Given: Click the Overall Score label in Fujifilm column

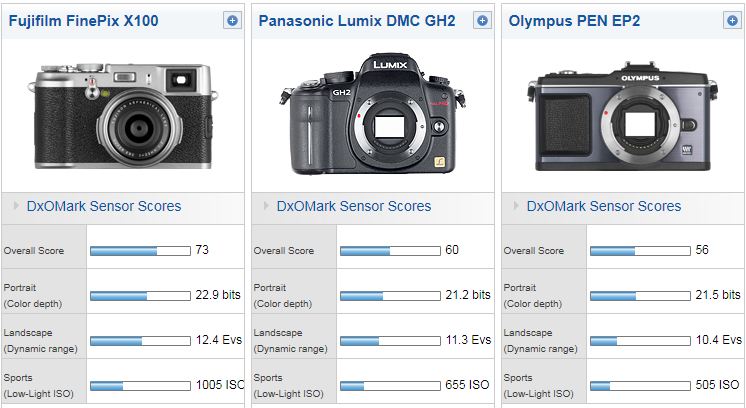Looking at the screenshot, I should point(34,251).
